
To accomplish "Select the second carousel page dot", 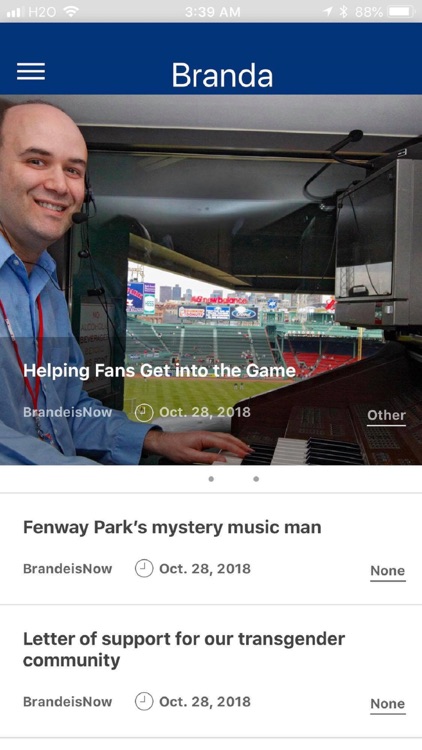I will (x=256, y=479).
